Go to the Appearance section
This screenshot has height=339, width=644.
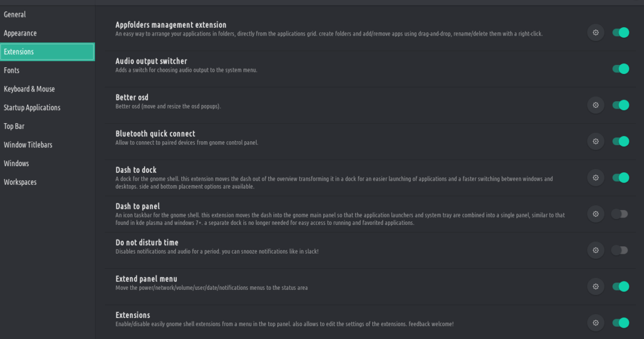20,33
